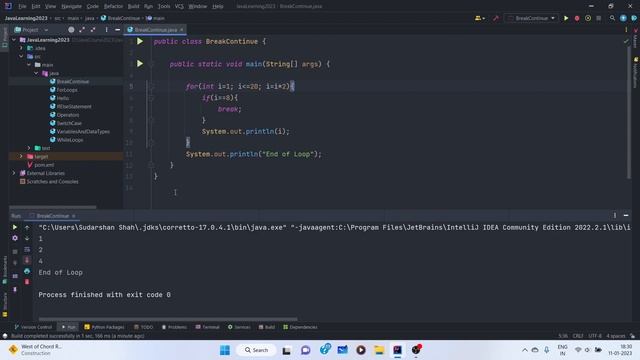The height and width of the screenshot is (360, 640).
Task: Open Version Control tool window
Action: 33,327
